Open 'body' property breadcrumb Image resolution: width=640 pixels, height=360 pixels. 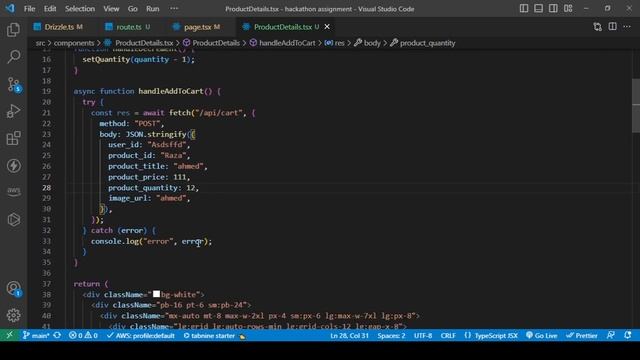tap(367, 43)
